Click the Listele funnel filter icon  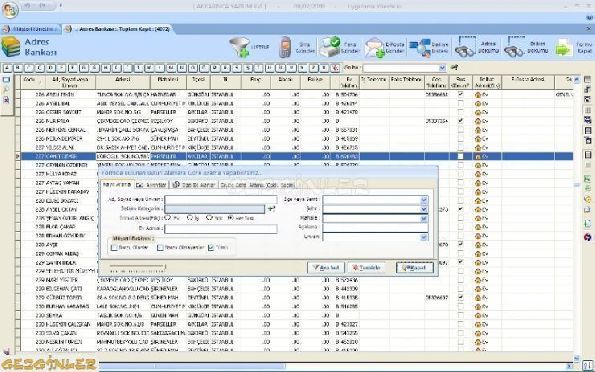239,47
